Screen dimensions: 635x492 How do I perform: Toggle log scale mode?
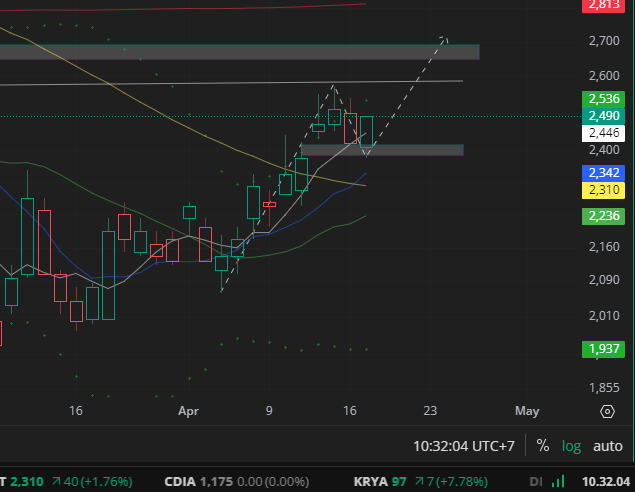[571, 446]
